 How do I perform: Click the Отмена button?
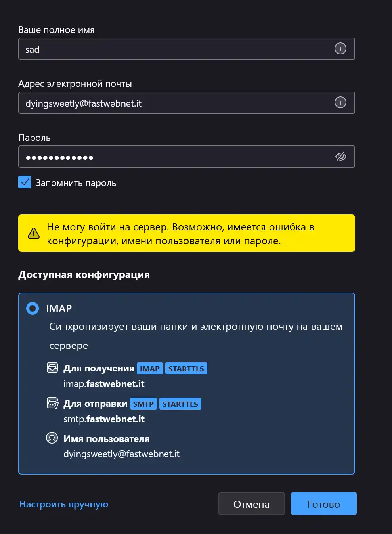point(251,503)
